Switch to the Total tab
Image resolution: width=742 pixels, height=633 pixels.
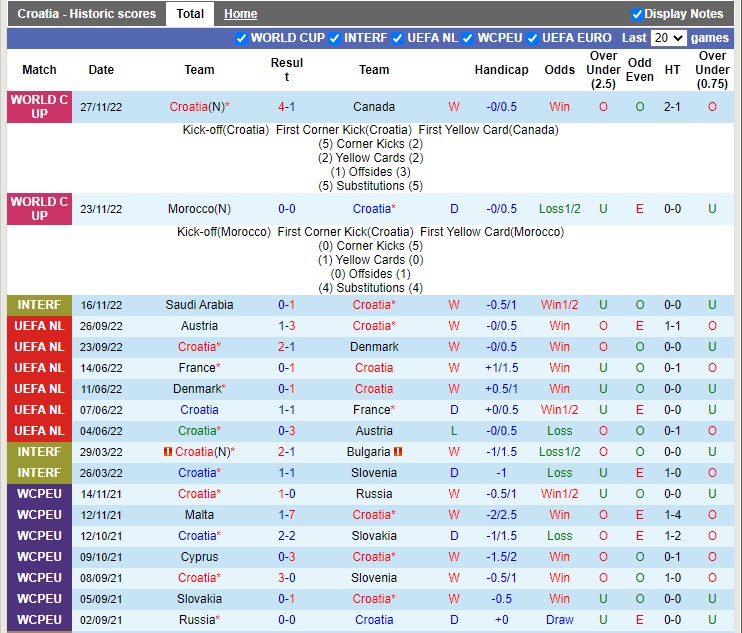tap(190, 14)
